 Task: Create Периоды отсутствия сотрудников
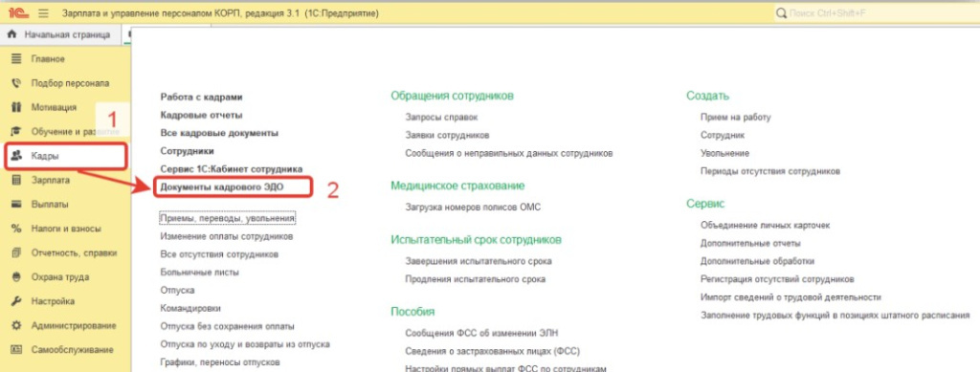click(x=770, y=171)
